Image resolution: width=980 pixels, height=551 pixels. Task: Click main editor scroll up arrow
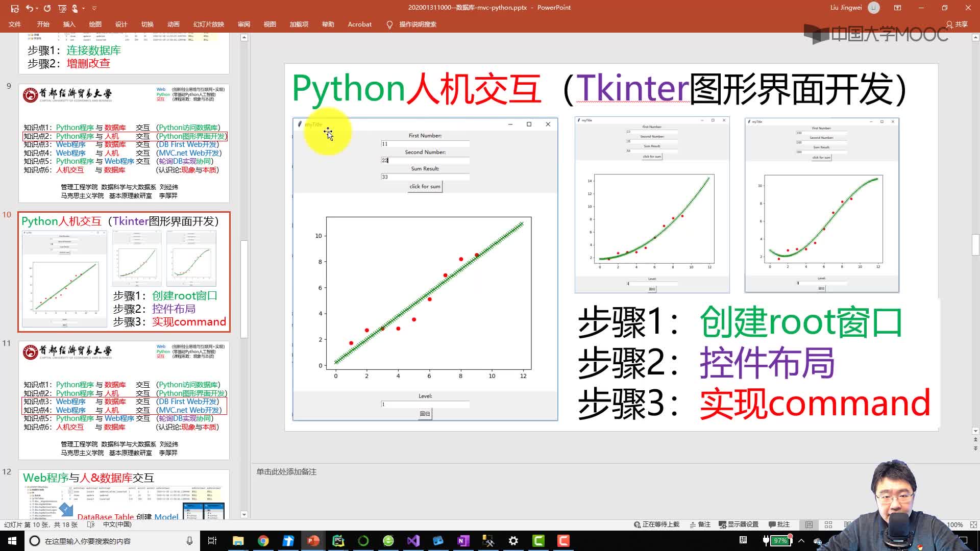coord(975,37)
